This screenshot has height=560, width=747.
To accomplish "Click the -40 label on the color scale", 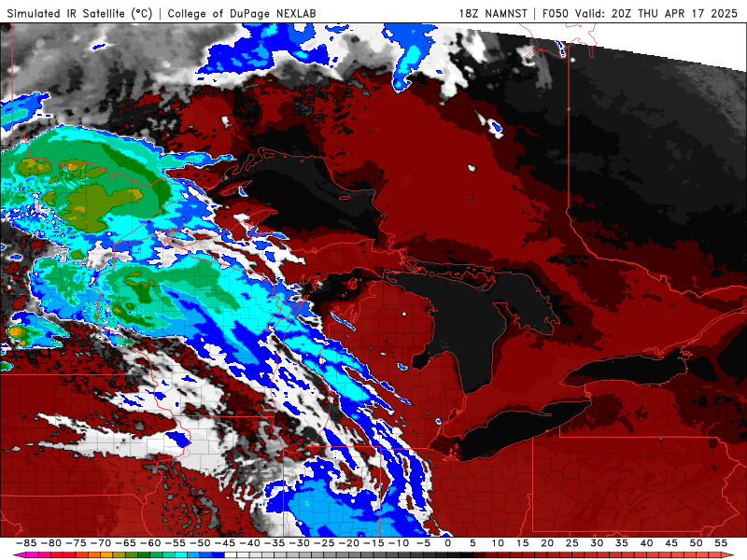I will coord(249,543).
